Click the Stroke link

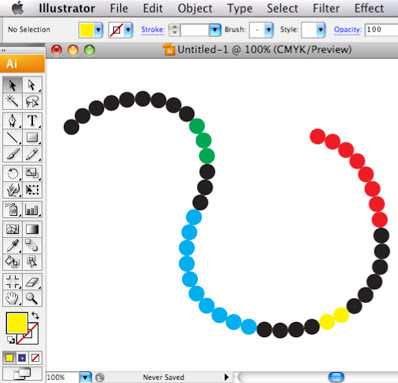point(153,30)
